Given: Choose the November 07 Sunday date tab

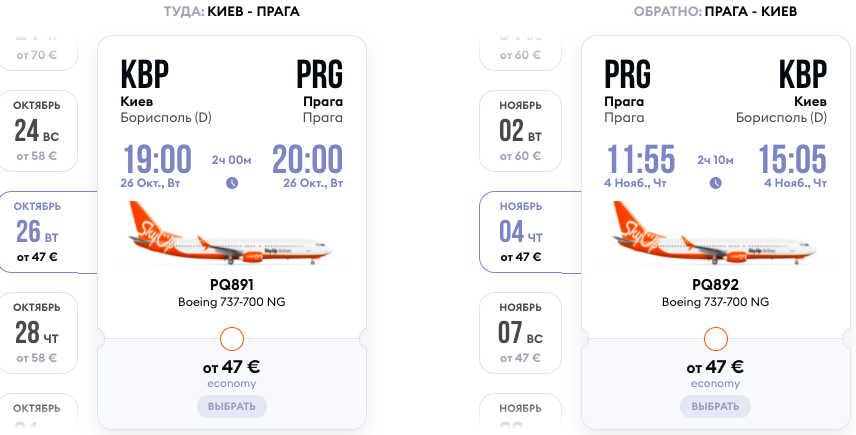Looking at the screenshot, I should pyautogui.click(x=520, y=333).
